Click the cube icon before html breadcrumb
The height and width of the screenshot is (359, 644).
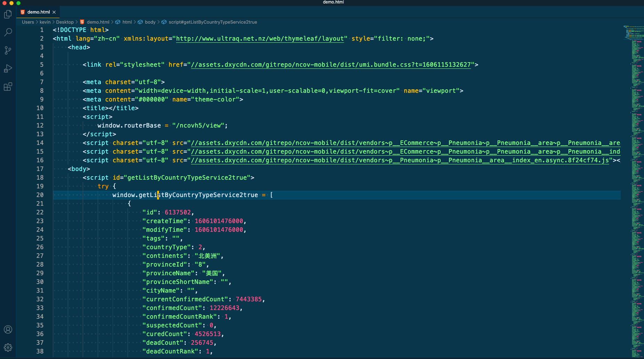[x=118, y=22]
